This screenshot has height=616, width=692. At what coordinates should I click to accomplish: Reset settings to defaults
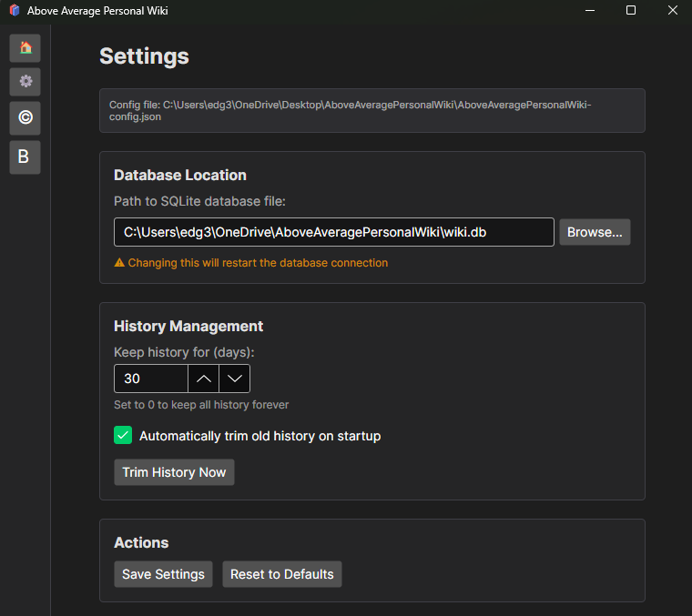click(282, 574)
